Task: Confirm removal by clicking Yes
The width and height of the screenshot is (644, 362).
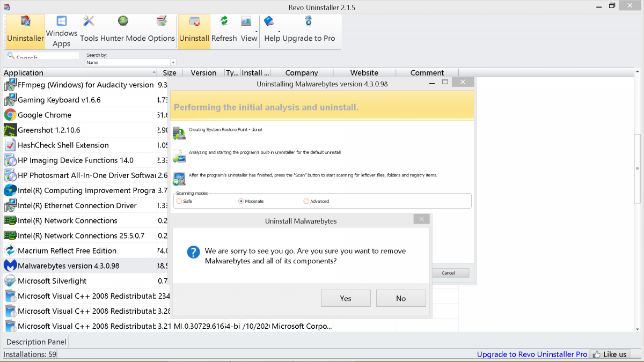Action: coord(346,298)
